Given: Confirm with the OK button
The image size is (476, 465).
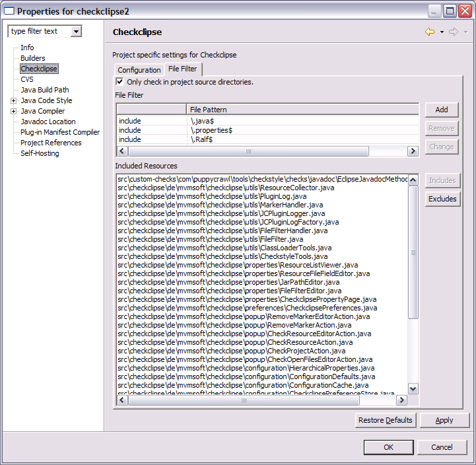Looking at the screenshot, I should coord(389,447).
